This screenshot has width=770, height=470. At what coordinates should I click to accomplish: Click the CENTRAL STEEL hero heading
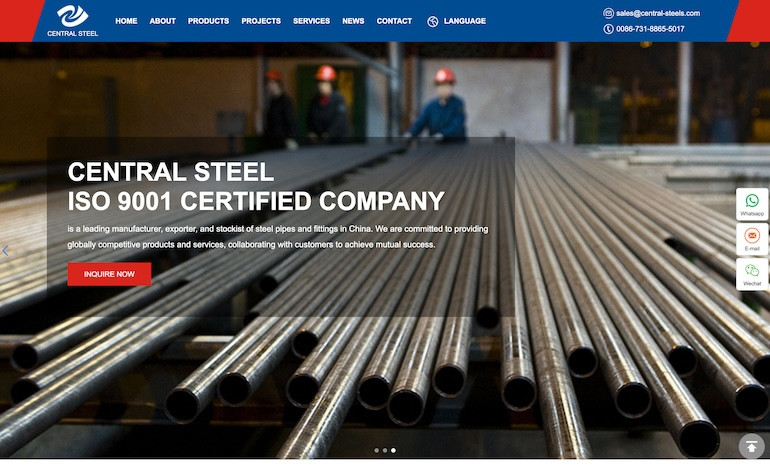tap(170, 172)
